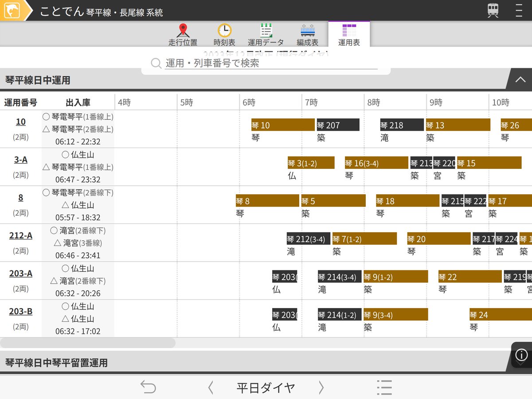Open 運用番号 203-A link
The image size is (532, 399).
click(x=20, y=274)
